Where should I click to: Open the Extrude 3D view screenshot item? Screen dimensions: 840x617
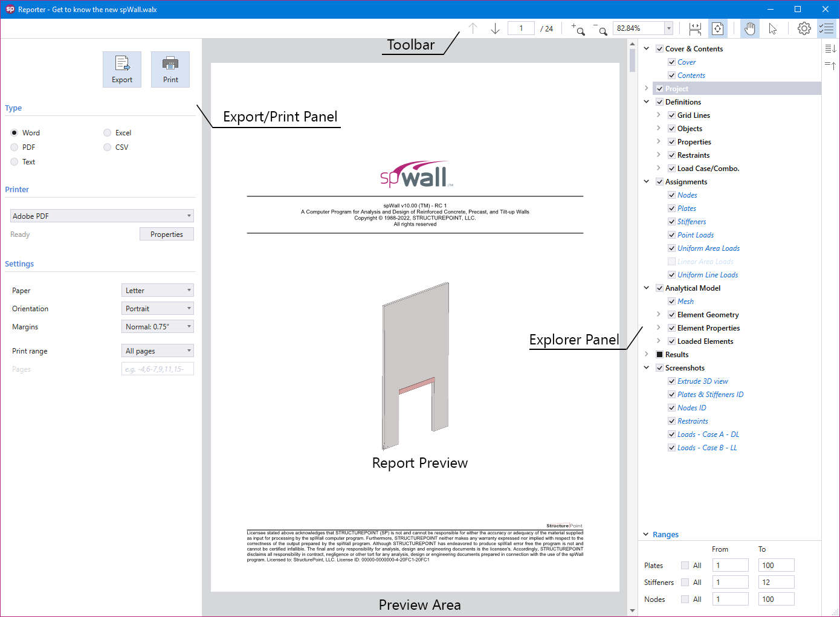point(702,381)
